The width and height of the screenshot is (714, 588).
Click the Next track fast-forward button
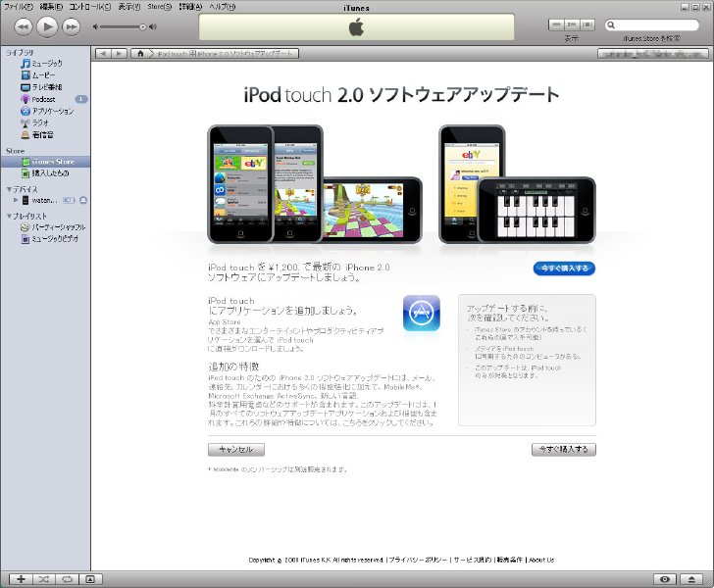(x=72, y=26)
